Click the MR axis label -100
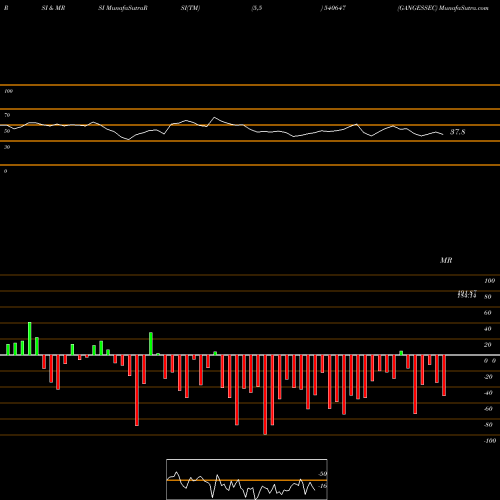Image resolution: width=500 pixels, height=500 pixels. coord(490,441)
